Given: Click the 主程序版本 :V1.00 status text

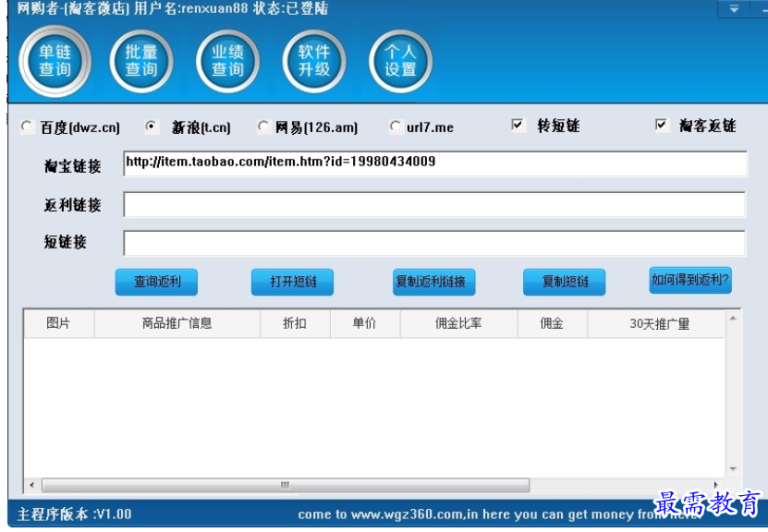Looking at the screenshot, I should [x=75, y=514].
